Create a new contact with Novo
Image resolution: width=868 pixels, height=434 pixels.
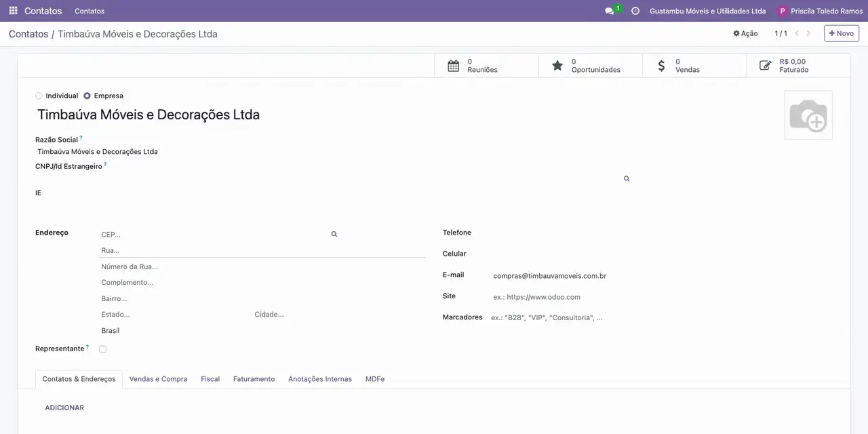842,33
